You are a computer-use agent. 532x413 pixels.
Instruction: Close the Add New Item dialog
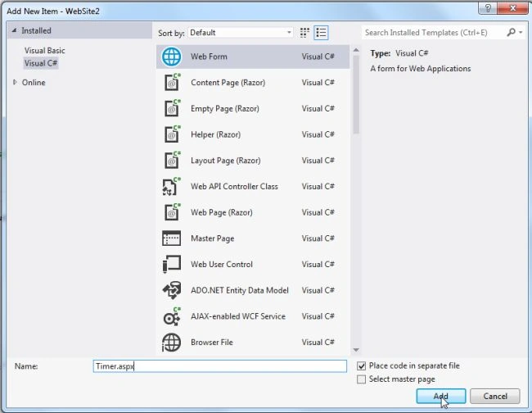pos(512,8)
